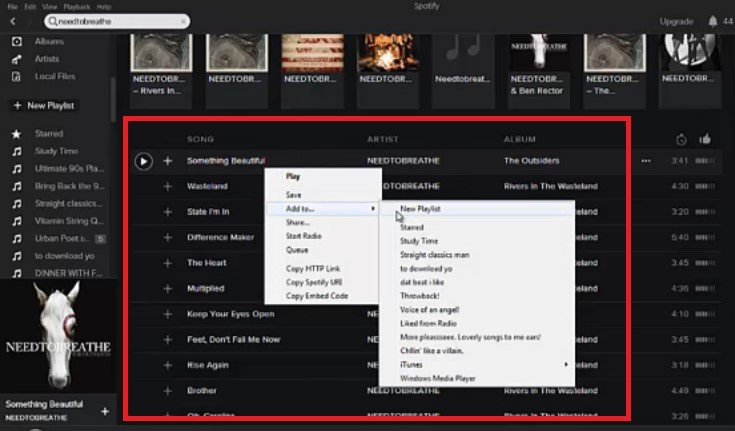Expand the Add to... submenu
This screenshot has height=431, width=735.
pos(323,209)
